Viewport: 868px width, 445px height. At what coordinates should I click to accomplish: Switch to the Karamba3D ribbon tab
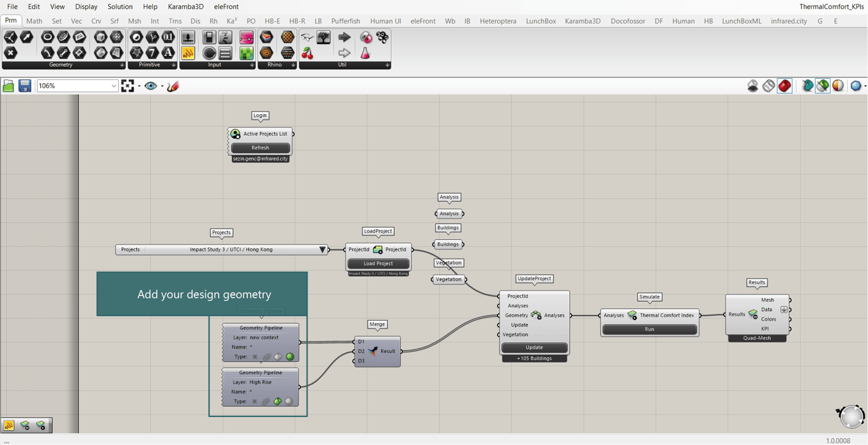[x=582, y=21]
